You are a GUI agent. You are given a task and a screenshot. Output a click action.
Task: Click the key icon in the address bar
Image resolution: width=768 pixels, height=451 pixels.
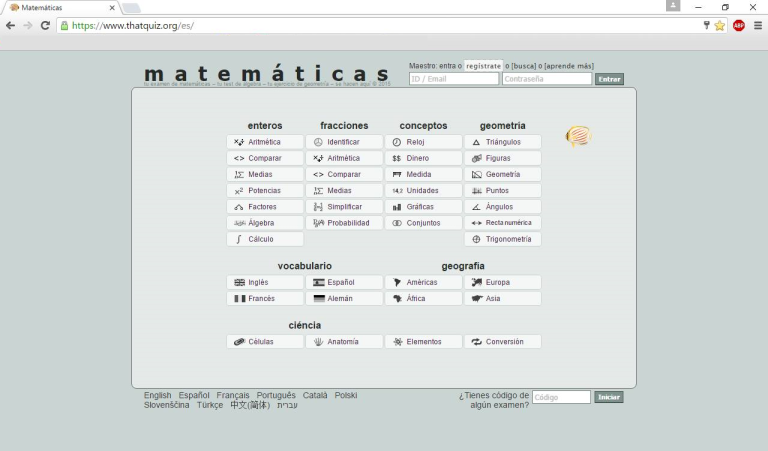[x=706, y=25]
